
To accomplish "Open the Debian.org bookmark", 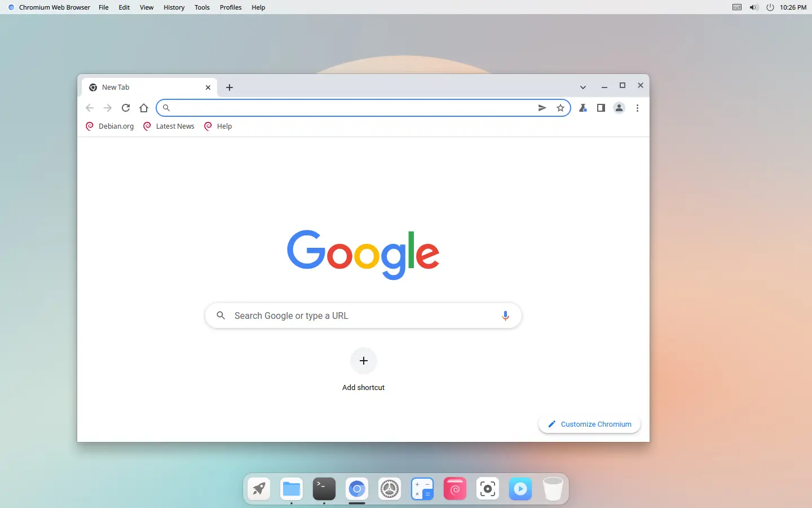I will coord(110,126).
